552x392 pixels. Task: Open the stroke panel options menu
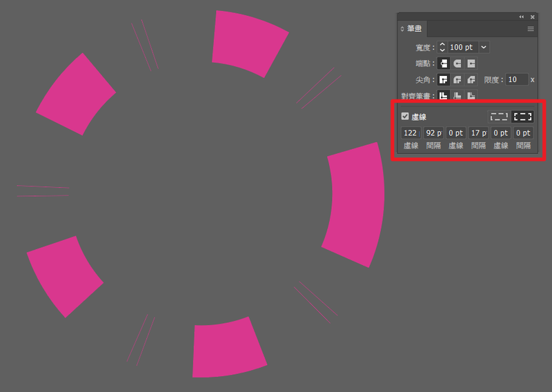[x=531, y=29]
